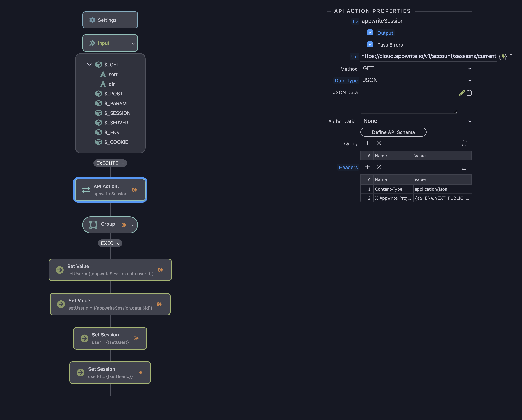Delete all Query parameters with trash icon
Viewport: 522px width, 420px height.
click(x=464, y=143)
